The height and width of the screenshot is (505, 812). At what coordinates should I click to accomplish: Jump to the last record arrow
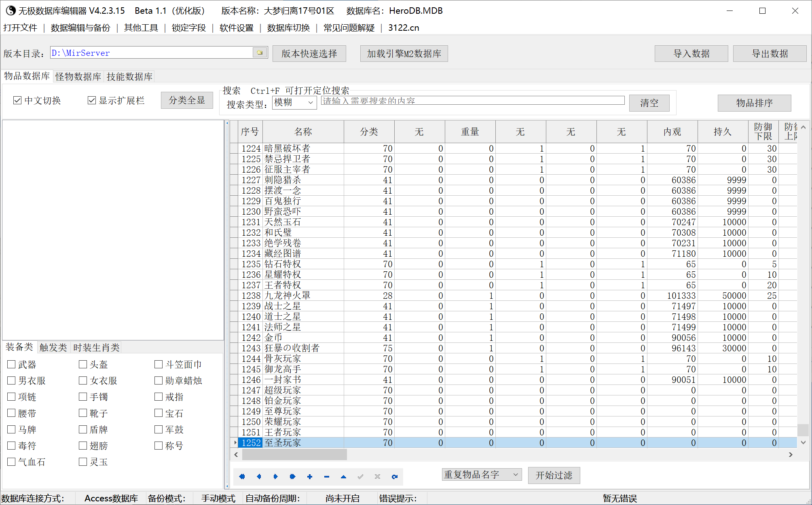pos(293,477)
